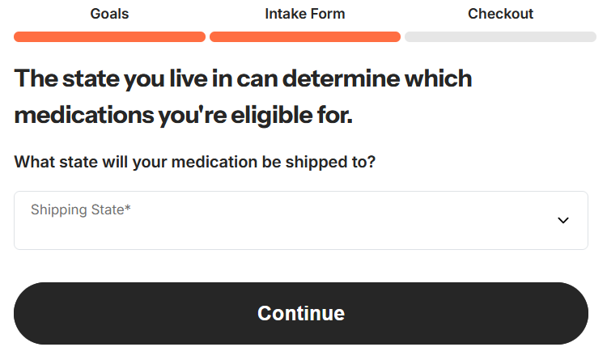Click the word "Continue" on the button
The height and width of the screenshot is (364, 607).
pos(301,313)
